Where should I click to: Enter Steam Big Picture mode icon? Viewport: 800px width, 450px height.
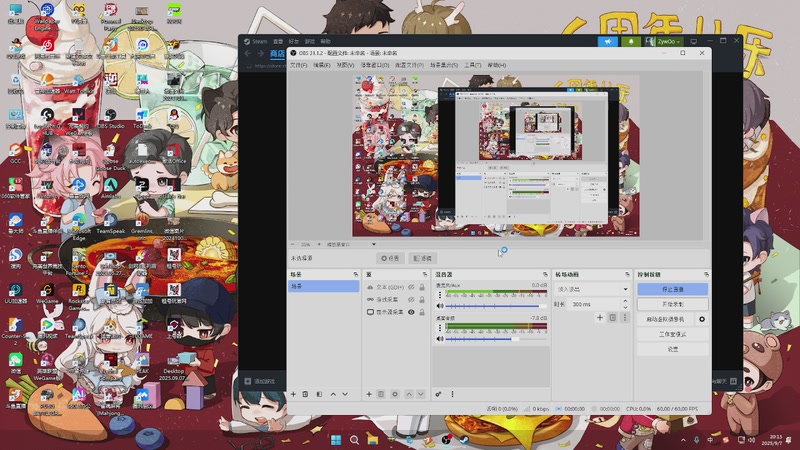click(693, 41)
